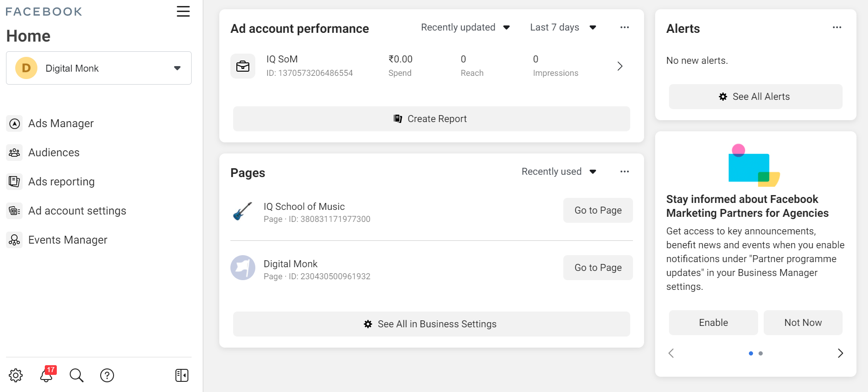Collapse the sidebar panel icon
This screenshot has width=868, height=392.
click(182, 375)
